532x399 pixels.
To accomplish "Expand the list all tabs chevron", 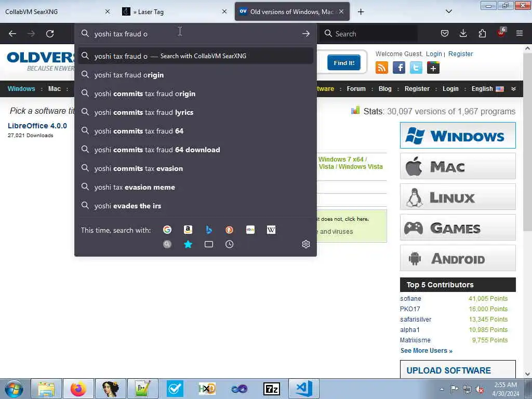I will (x=448, y=11).
